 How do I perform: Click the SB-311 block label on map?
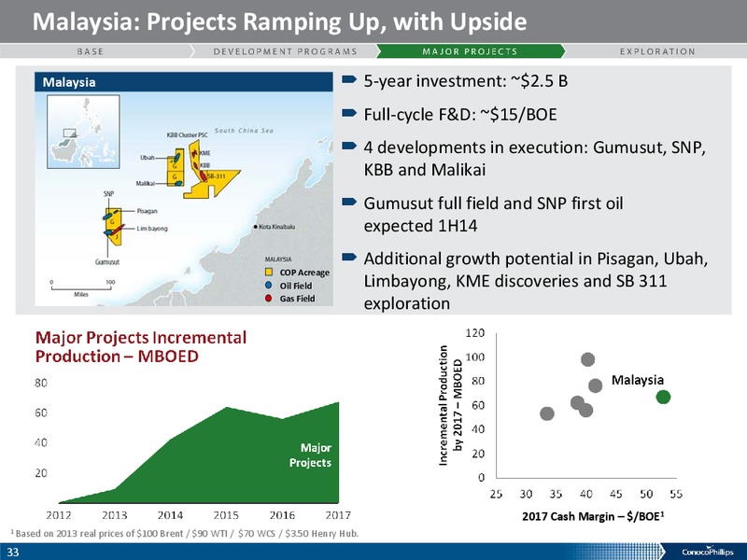pyautogui.click(x=217, y=176)
